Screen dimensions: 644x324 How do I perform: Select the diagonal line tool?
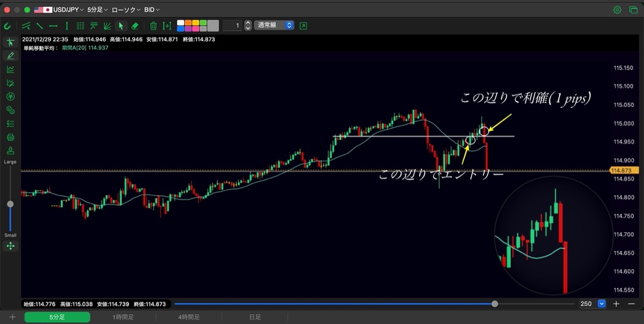coord(40,25)
